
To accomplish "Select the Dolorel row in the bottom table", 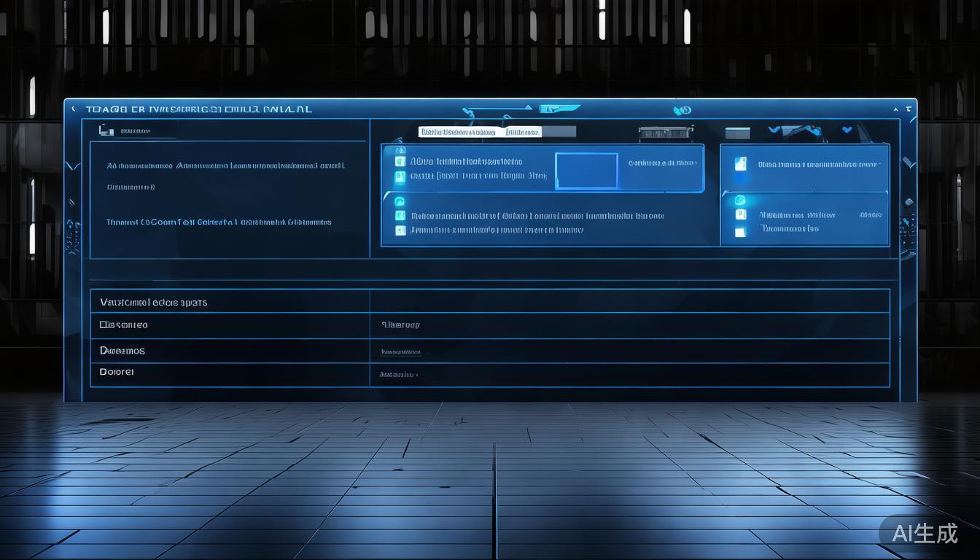I will click(x=117, y=372).
